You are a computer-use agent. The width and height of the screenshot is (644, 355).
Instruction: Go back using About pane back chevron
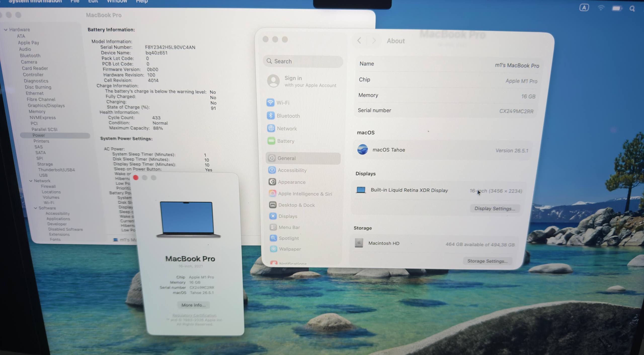pyautogui.click(x=359, y=41)
